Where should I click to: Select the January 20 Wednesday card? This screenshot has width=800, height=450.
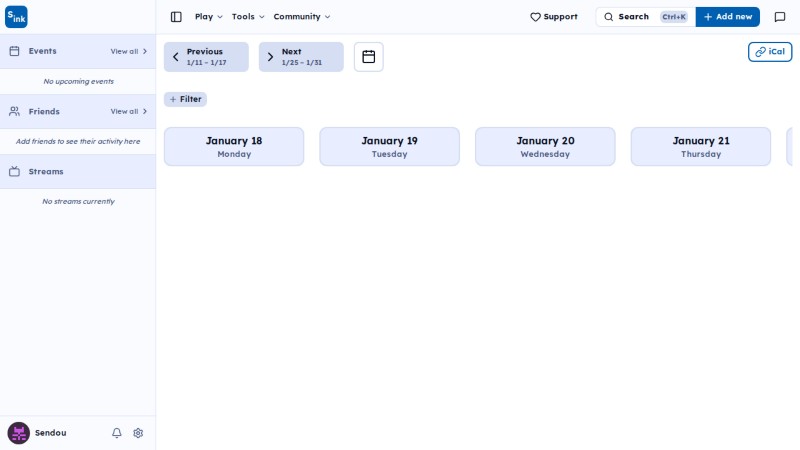tap(545, 146)
